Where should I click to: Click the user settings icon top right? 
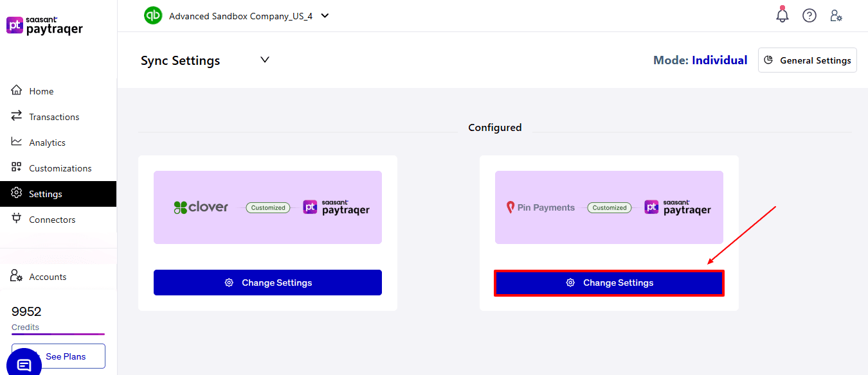pyautogui.click(x=836, y=15)
